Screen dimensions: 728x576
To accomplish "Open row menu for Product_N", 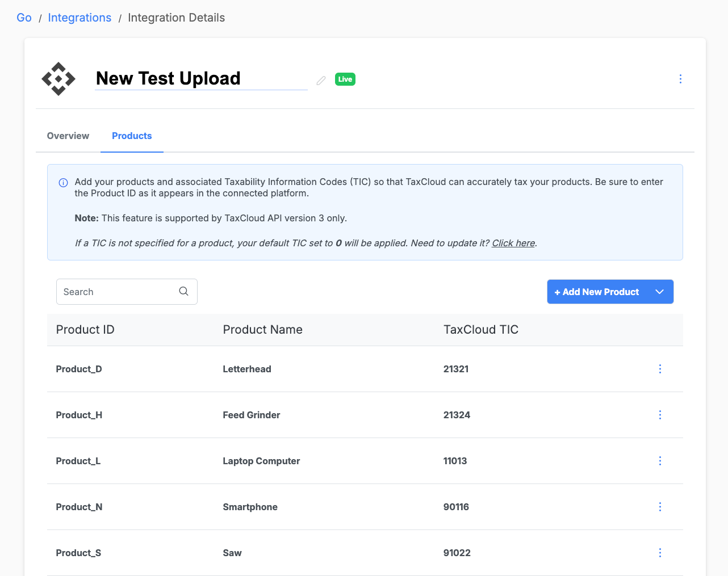I will tap(660, 507).
